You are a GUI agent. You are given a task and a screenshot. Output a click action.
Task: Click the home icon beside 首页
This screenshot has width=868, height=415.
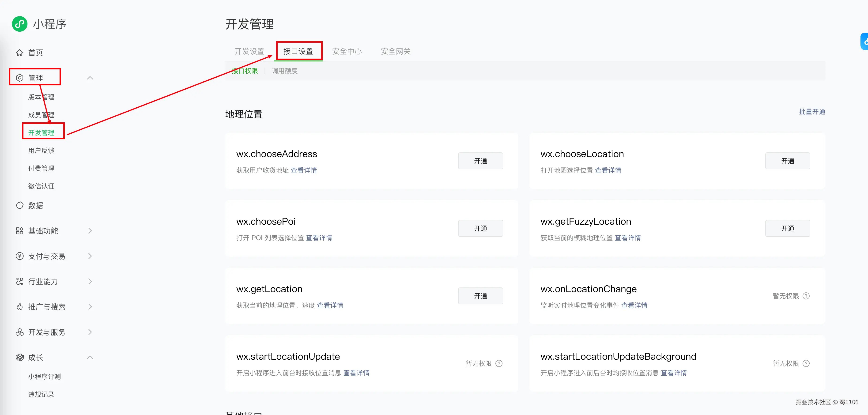19,53
